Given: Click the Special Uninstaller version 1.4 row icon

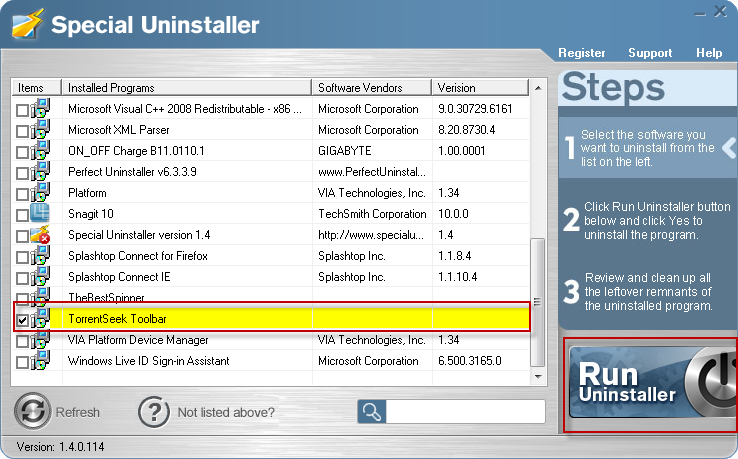Looking at the screenshot, I should click(40, 234).
